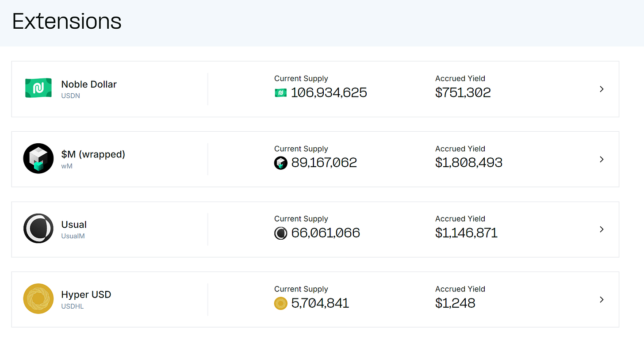Viewport: 644px width, 340px height.
Task: Click the accrued yield $1,248
Action: click(455, 303)
